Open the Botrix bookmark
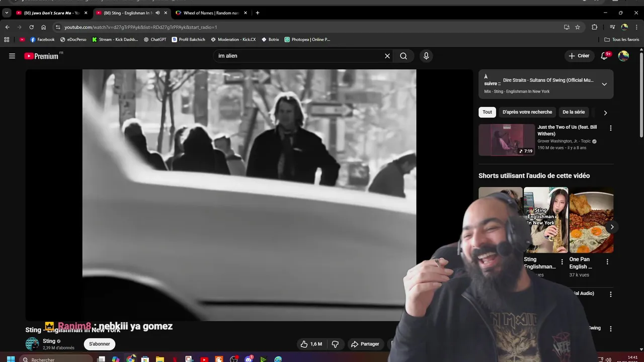This screenshot has height=362, width=644. (x=270, y=39)
